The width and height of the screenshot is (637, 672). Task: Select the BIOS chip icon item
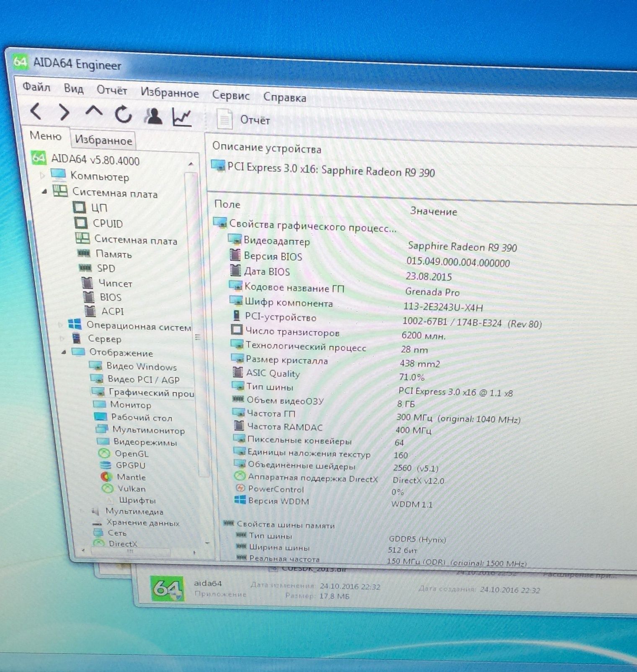tap(88, 297)
